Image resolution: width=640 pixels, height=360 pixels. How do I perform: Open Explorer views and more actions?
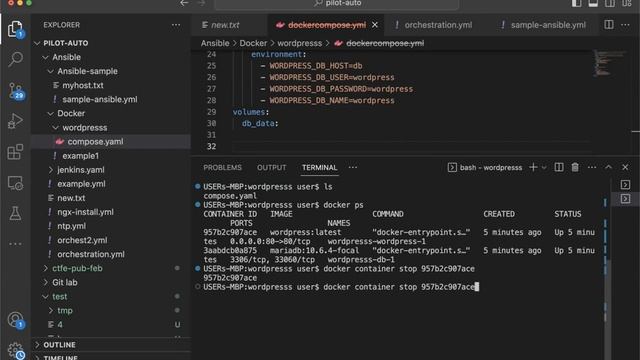click(176, 25)
